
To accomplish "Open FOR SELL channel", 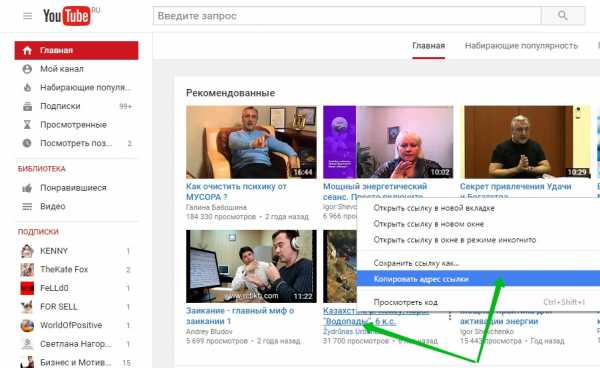I will [59, 307].
